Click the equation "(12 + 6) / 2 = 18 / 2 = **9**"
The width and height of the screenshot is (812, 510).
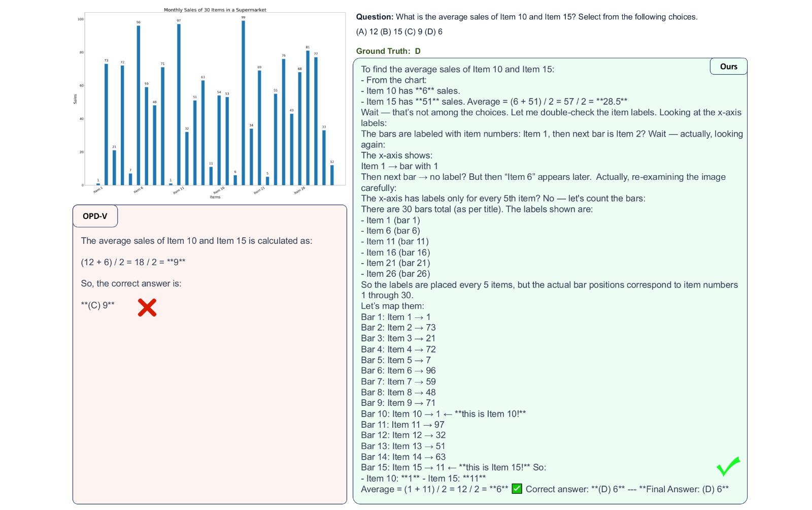tap(133, 262)
